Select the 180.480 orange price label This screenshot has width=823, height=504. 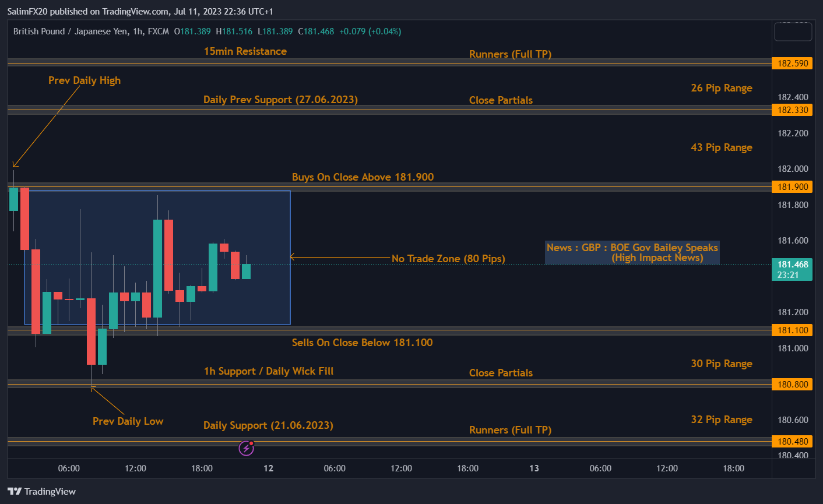point(792,442)
